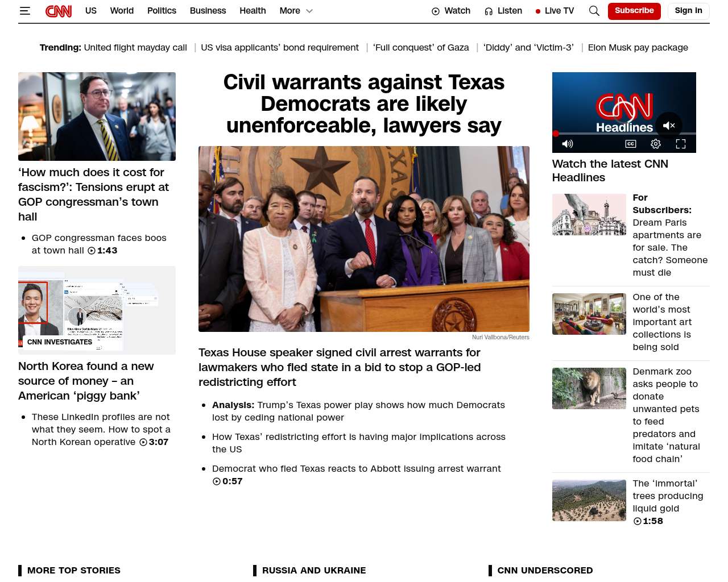Open Texas House speaker signed warrants story

pyautogui.click(x=340, y=367)
